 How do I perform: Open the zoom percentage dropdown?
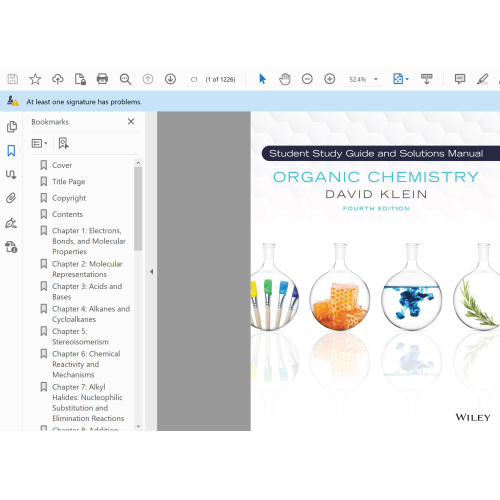[376, 79]
